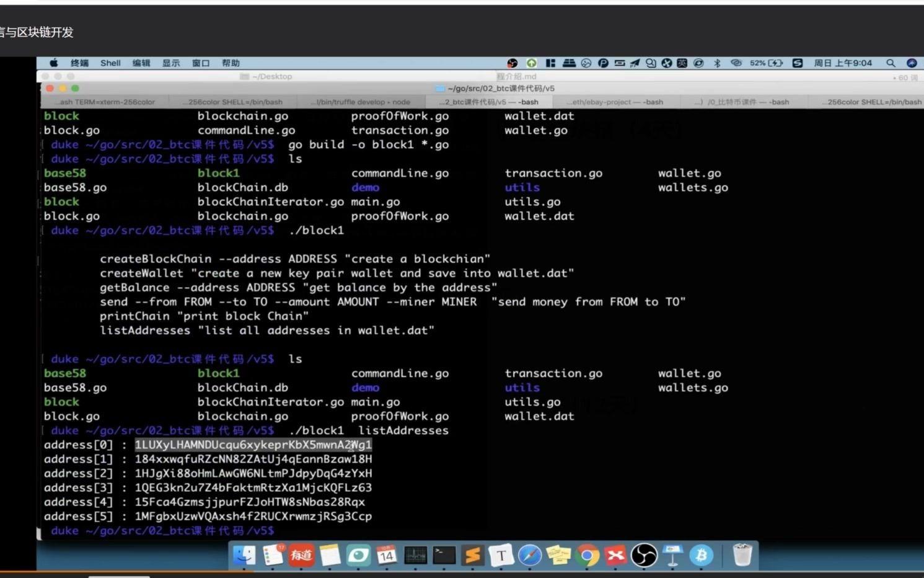Select the ash TERM=xterm-256color tab
The height and width of the screenshot is (578, 924).
pos(104,102)
